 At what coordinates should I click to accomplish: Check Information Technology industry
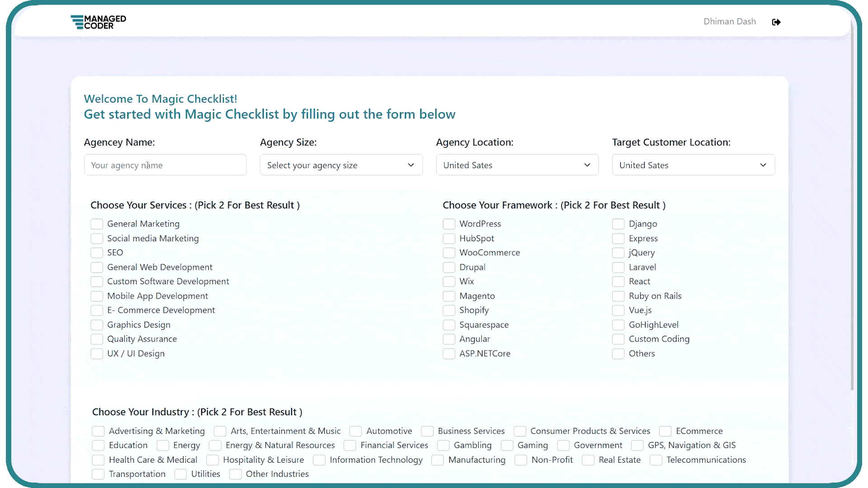pyautogui.click(x=319, y=460)
